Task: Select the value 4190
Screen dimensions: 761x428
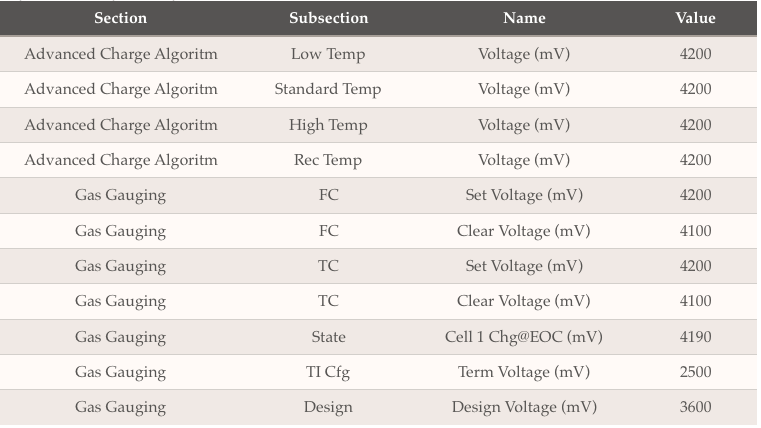Action: coord(695,337)
